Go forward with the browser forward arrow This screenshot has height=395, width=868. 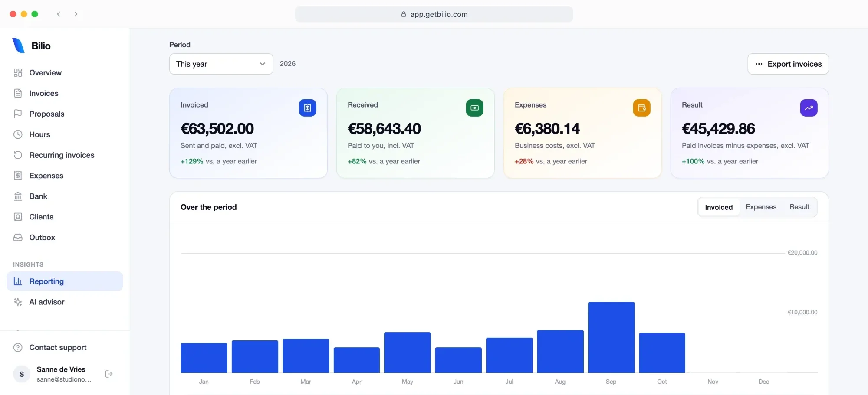(76, 14)
